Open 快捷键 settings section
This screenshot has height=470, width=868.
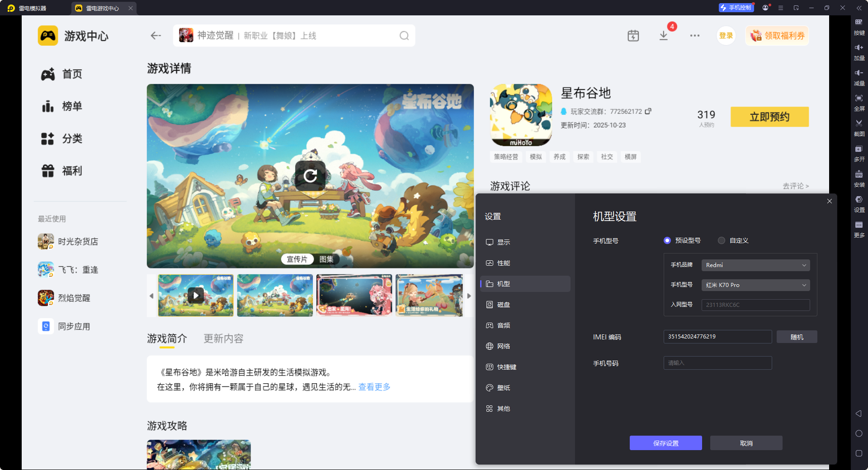525,367
